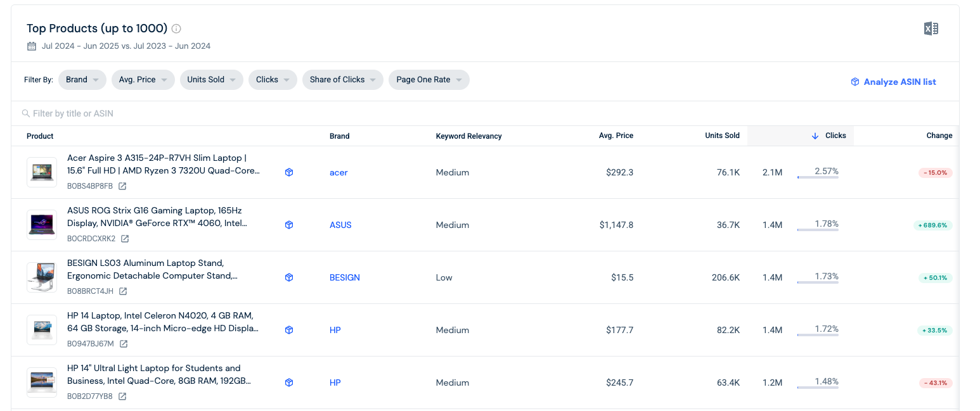Click the calendar date range icon
The height and width of the screenshot is (411, 980).
click(32, 46)
